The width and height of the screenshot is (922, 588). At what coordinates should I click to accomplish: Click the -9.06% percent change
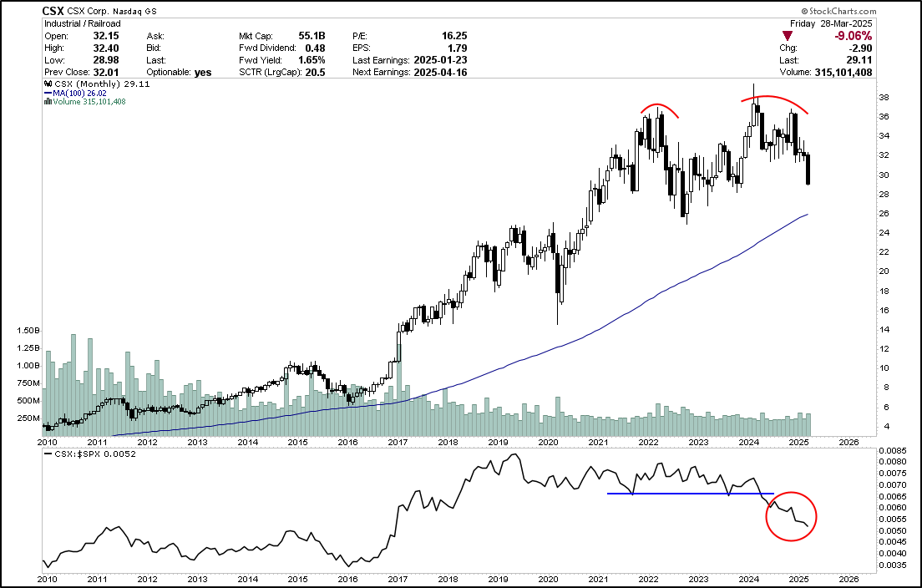854,36
